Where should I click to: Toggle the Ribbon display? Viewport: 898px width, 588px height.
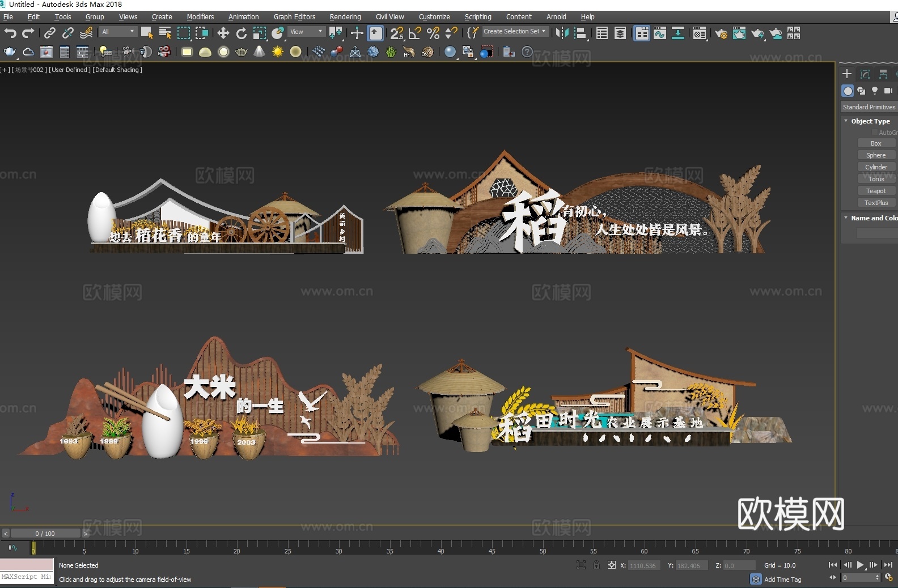642,33
